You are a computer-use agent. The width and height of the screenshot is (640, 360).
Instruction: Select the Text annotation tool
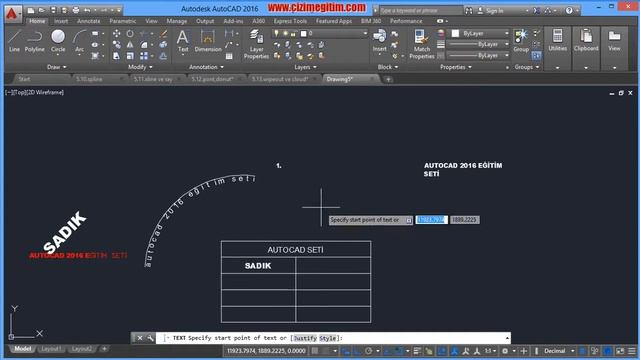point(183,41)
